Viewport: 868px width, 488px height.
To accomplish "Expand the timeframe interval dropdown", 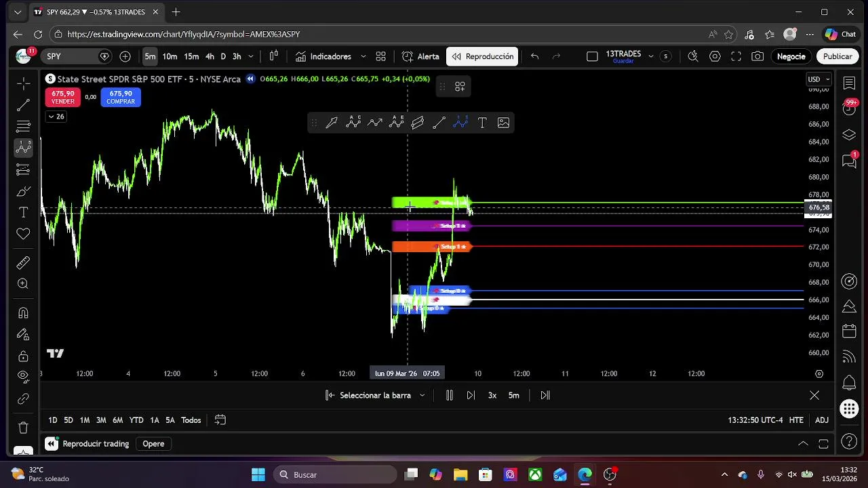I will coord(251,56).
